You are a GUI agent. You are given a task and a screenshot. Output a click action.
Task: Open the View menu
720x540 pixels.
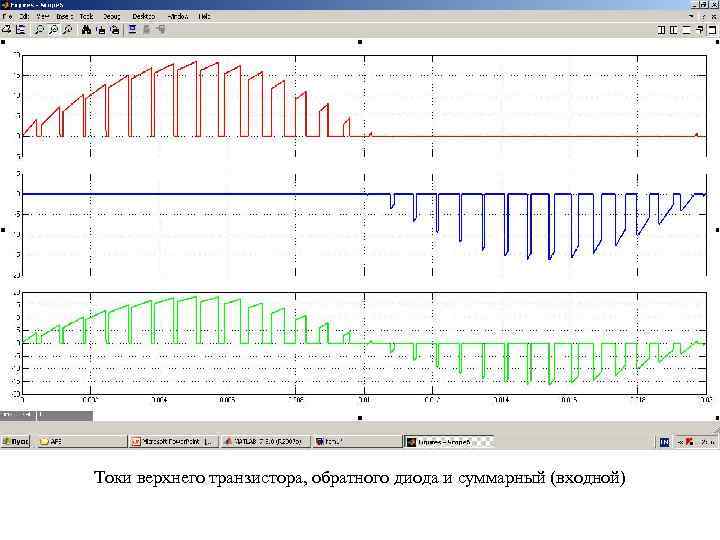click(43, 16)
